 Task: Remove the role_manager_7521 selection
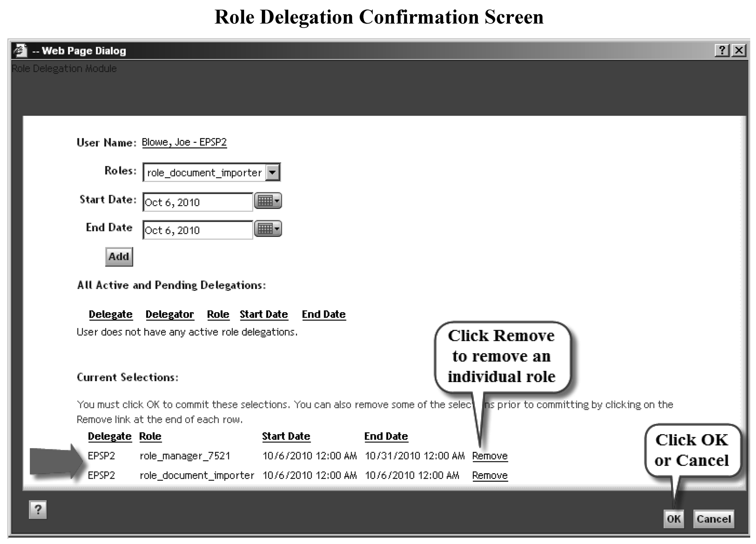click(490, 456)
